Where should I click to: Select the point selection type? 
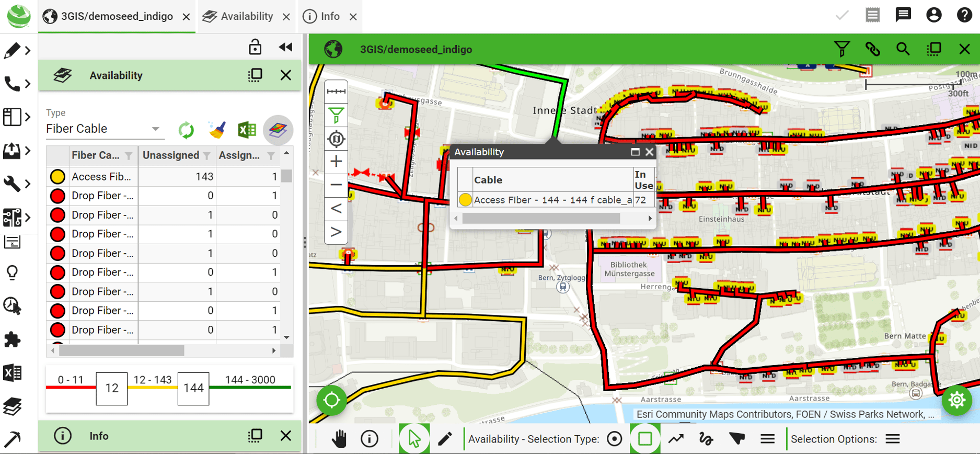[615, 439]
